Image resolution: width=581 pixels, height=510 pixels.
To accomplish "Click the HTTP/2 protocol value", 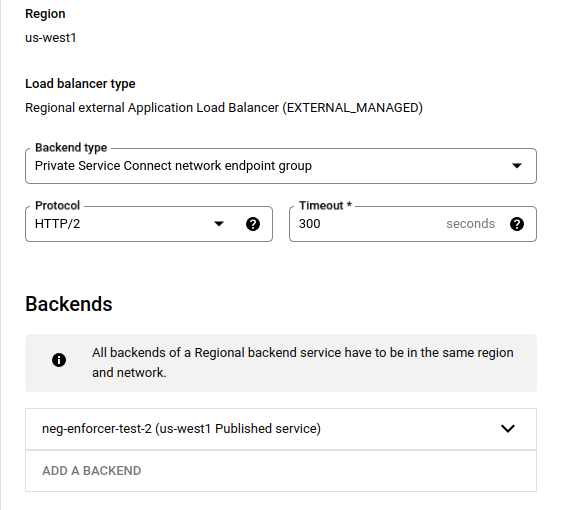I will point(57,224).
